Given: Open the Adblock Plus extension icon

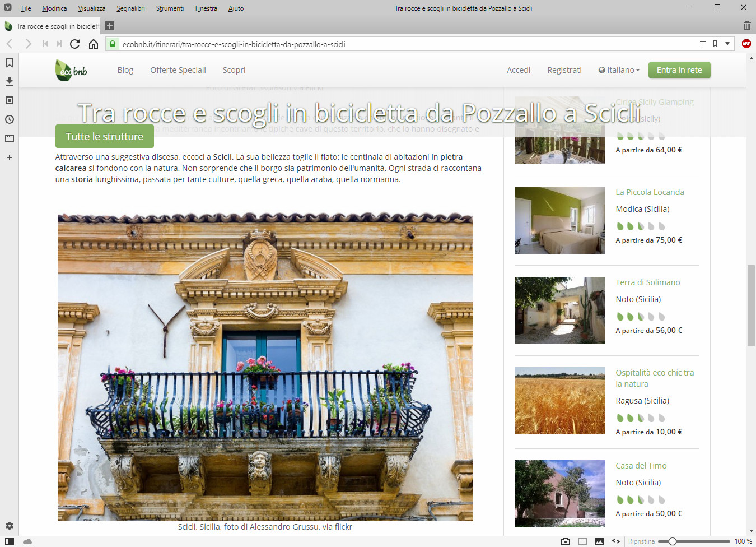Looking at the screenshot, I should [x=746, y=44].
